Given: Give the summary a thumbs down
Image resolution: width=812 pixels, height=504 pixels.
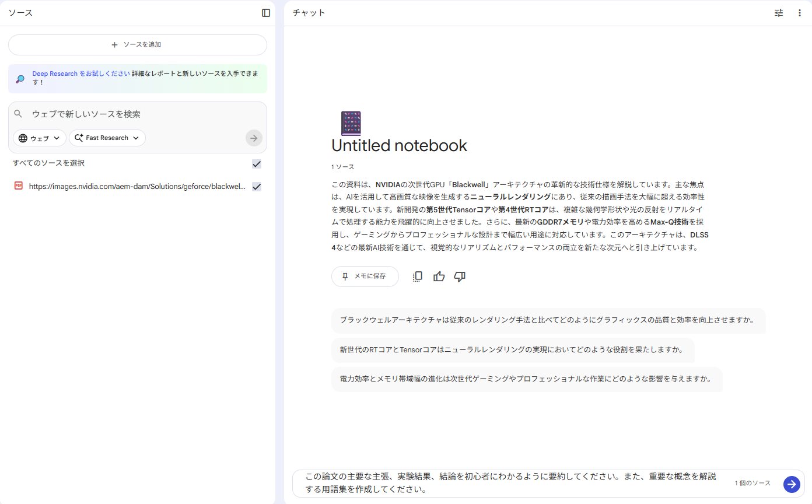Looking at the screenshot, I should [460, 276].
